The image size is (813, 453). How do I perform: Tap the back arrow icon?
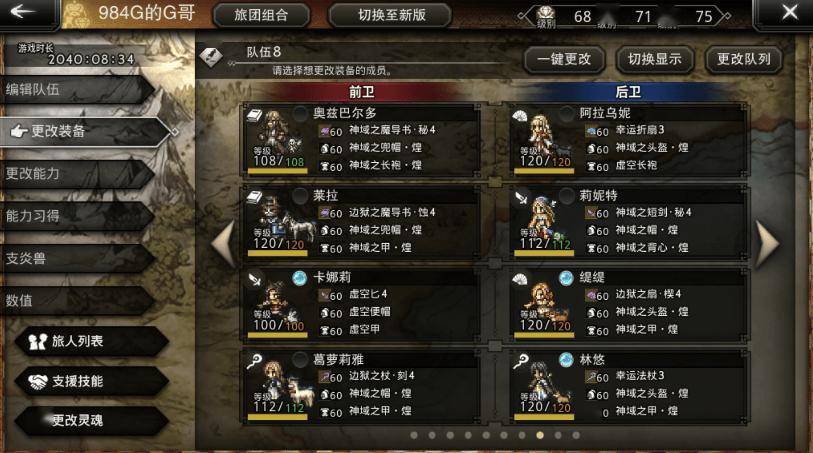(22, 11)
